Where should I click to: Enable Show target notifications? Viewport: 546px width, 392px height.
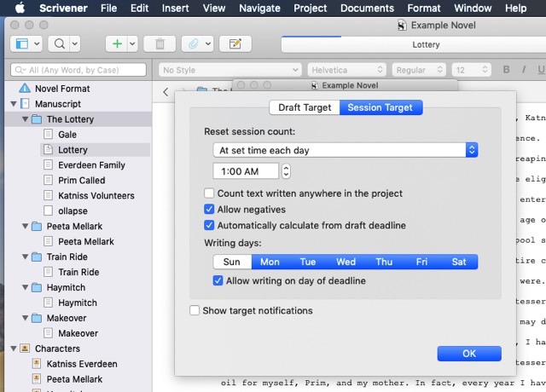[x=195, y=310]
